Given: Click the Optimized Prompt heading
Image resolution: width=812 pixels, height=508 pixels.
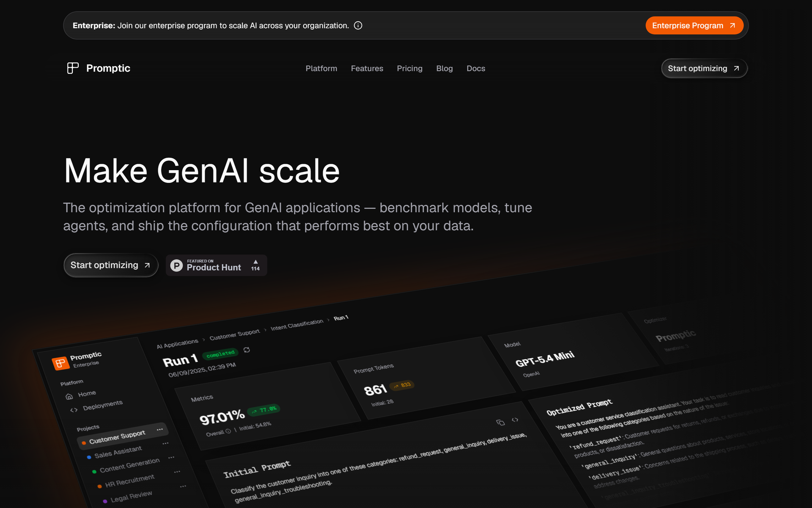Looking at the screenshot, I should (x=579, y=407).
